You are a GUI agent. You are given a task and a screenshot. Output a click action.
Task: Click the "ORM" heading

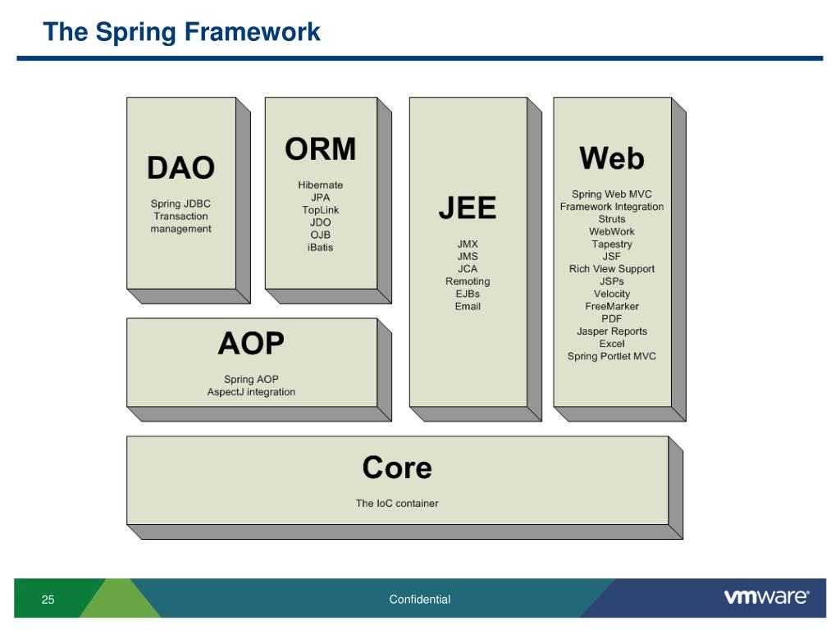[321, 149]
